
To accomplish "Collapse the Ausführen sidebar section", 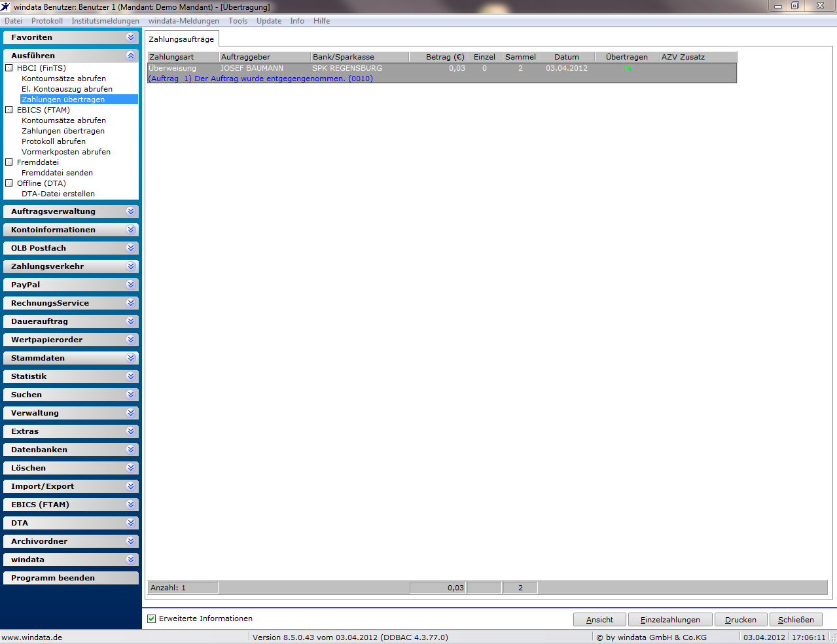I will click(x=71, y=56).
